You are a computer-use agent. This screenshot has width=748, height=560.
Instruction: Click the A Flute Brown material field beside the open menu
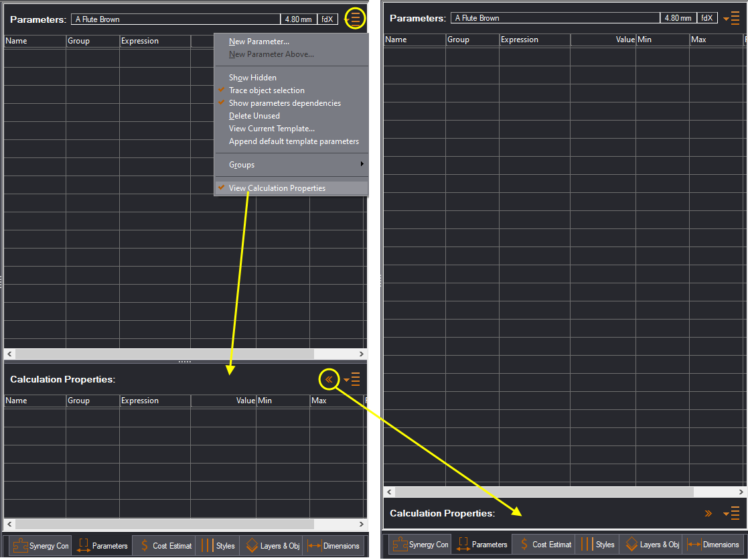[175, 19]
